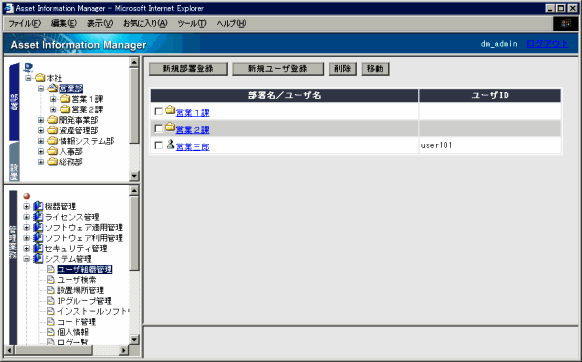Click the 開発事業部 folder icon in tree

[53, 120]
